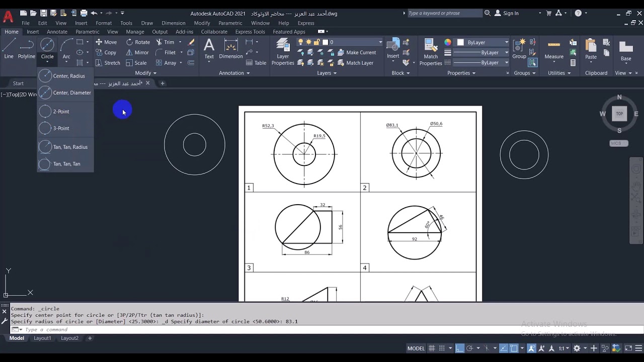
Task: Click Match Layer button
Action: click(x=355, y=63)
